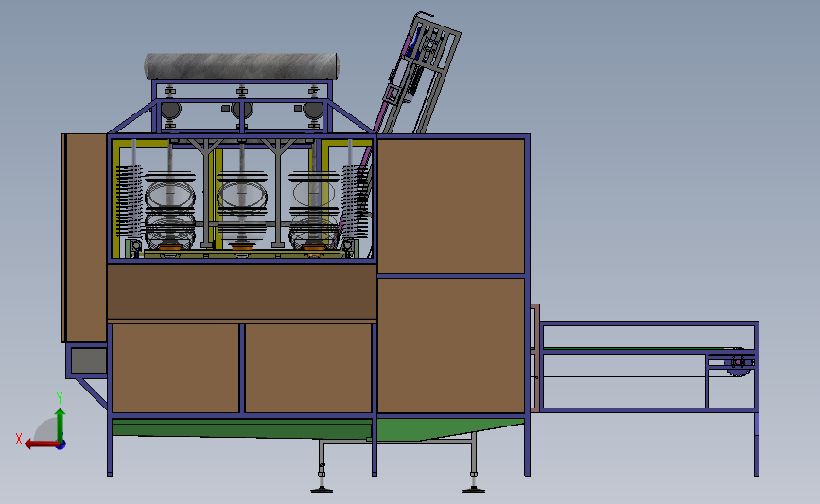
Task: Select the lower-left brown door panel
Action: click(176, 368)
